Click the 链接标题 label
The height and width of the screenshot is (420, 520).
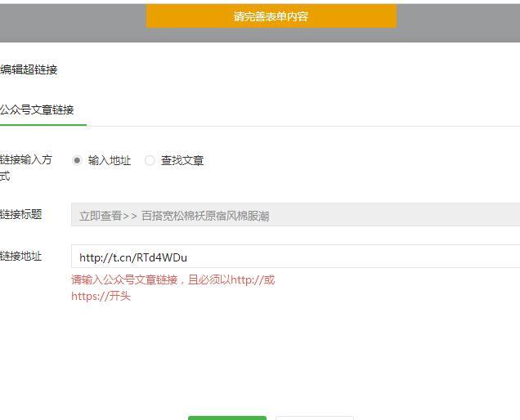tap(20, 214)
